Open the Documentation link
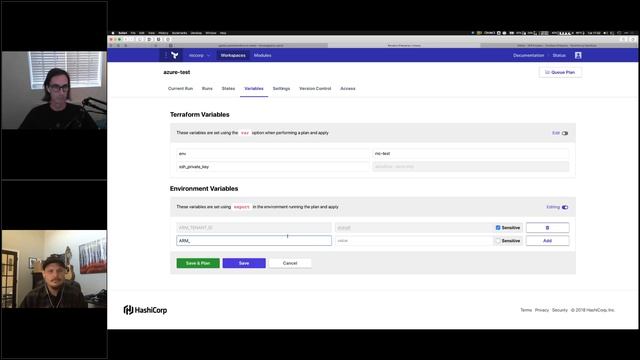The width and height of the screenshot is (640, 360). [x=529, y=55]
